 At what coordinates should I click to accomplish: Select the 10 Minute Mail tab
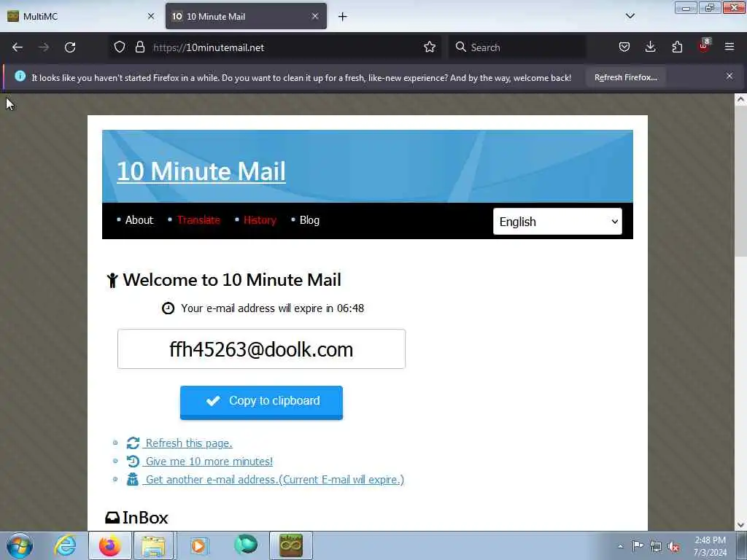(246, 16)
